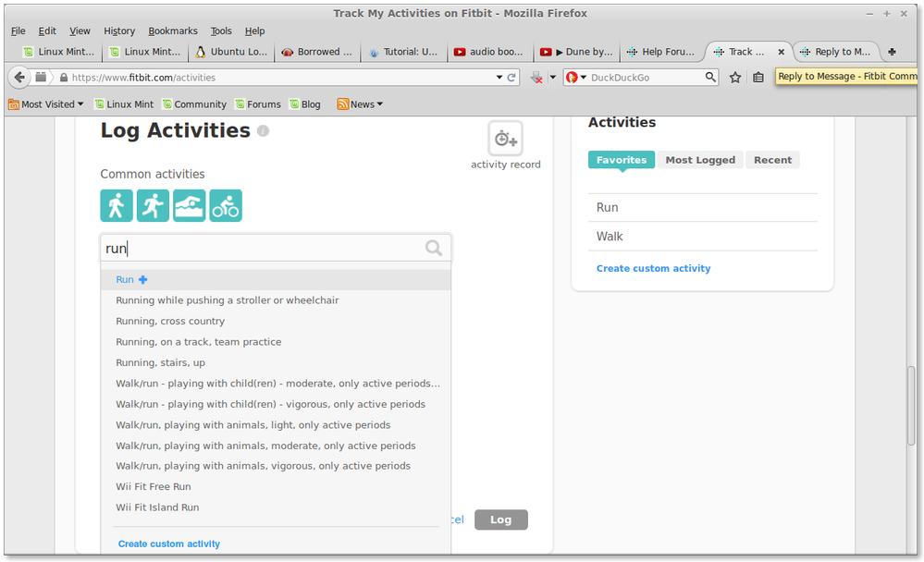Open new tab with plus button
The image size is (924, 562).
pyautogui.click(x=892, y=52)
